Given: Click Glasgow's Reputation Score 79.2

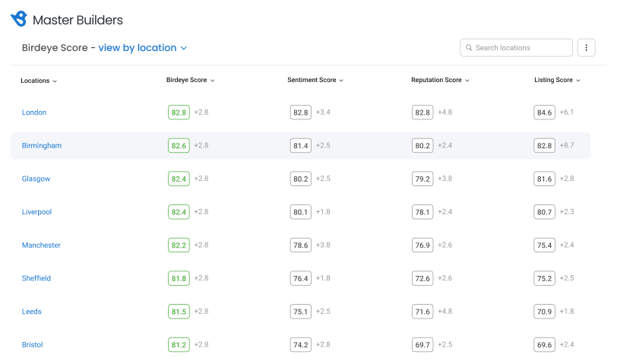Looking at the screenshot, I should click(422, 179).
